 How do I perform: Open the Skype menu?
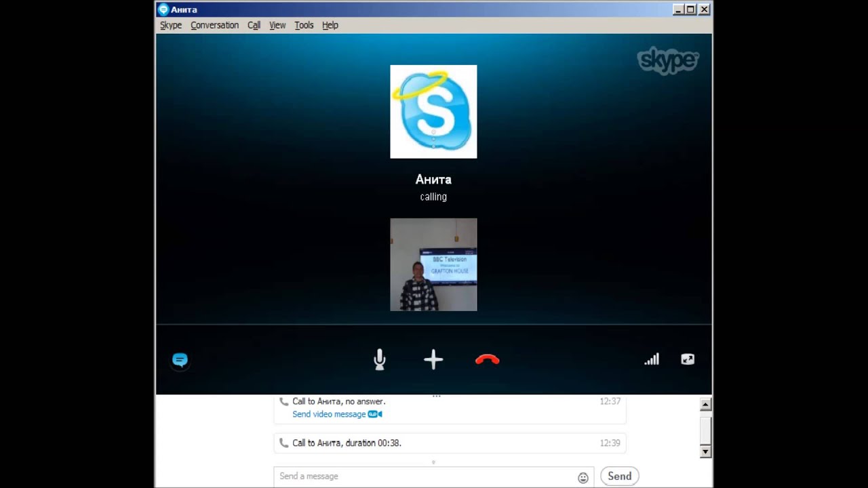[x=171, y=25]
